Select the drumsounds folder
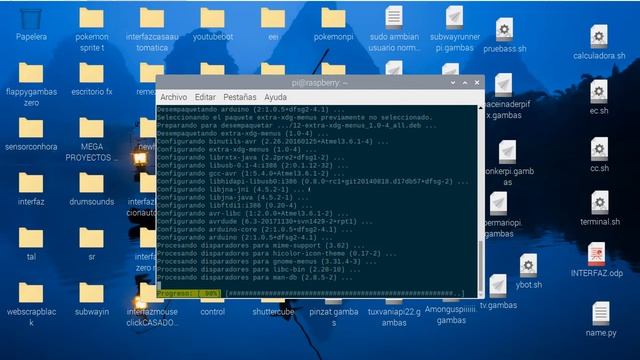The image size is (640, 360). [91, 183]
